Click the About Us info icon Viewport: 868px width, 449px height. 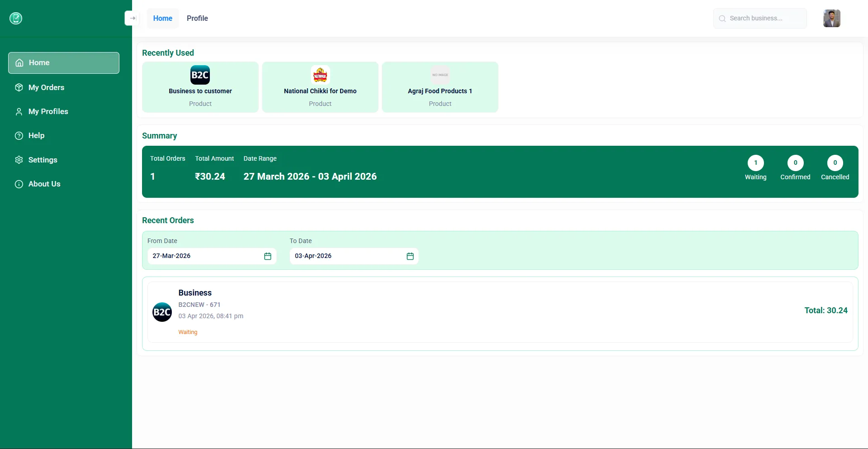click(19, 184)
